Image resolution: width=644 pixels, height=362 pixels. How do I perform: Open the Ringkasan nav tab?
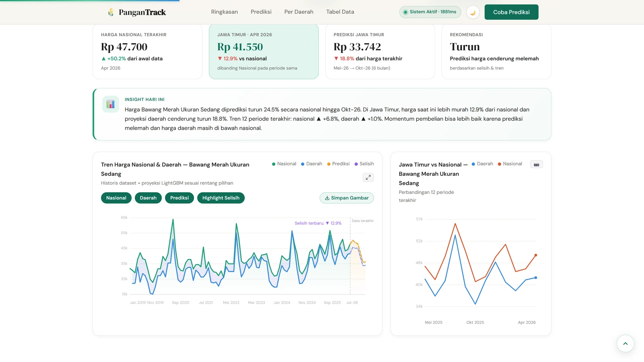225,12
